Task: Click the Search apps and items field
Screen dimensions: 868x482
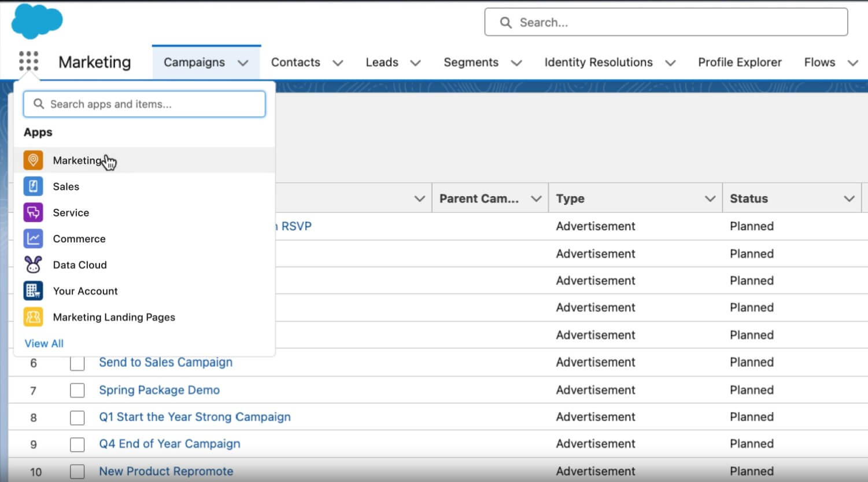Action: pyautogui.click(x=145, y=104)
